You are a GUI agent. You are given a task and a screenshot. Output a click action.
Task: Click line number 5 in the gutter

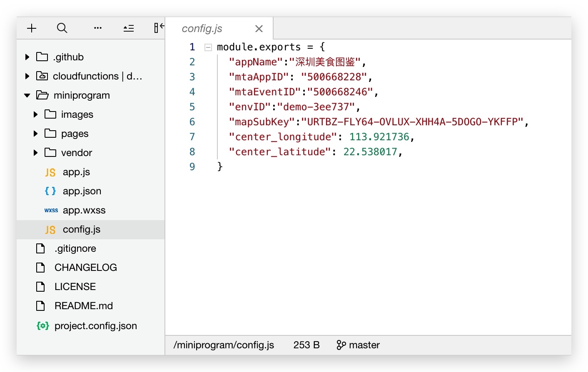(192, 107)
